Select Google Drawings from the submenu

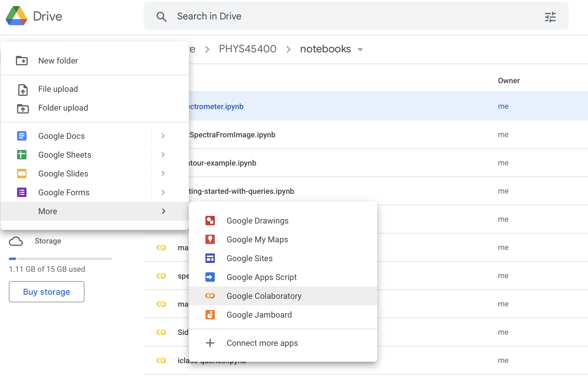(x=283, y=221)
